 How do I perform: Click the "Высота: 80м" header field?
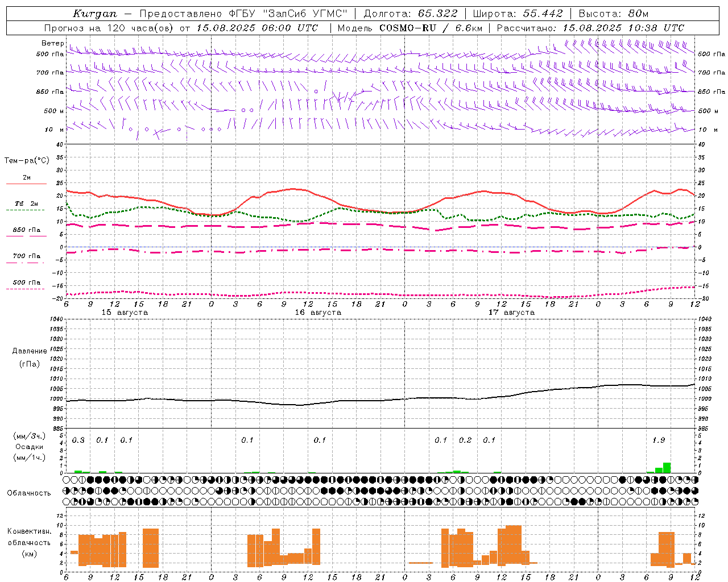[x=614, y=14]
